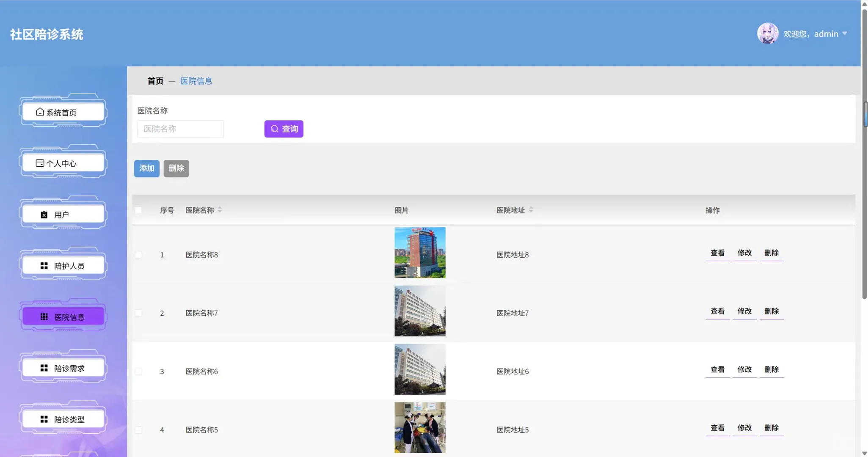868x457 pixels.
Task: Sort by the 医院名称 column arrows
Action: [x=220, y=210]
